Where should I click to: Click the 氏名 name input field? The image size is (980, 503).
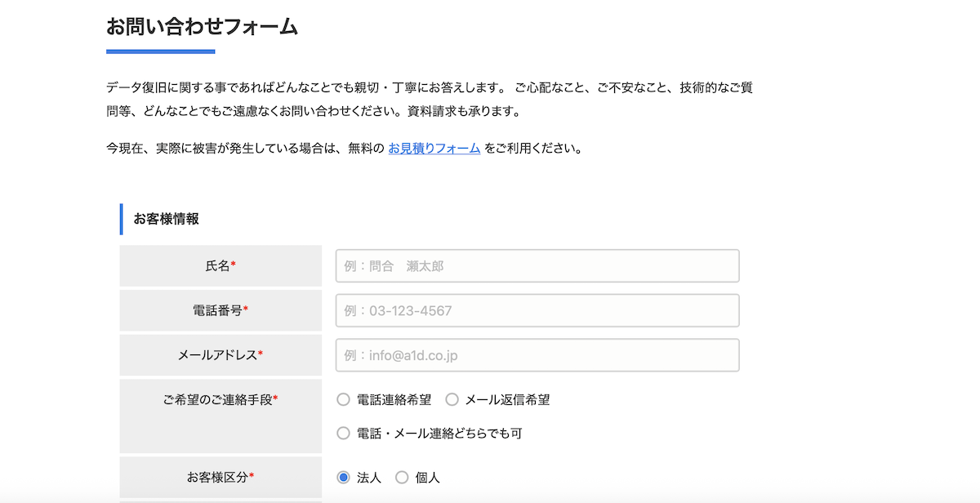point(537,266)
